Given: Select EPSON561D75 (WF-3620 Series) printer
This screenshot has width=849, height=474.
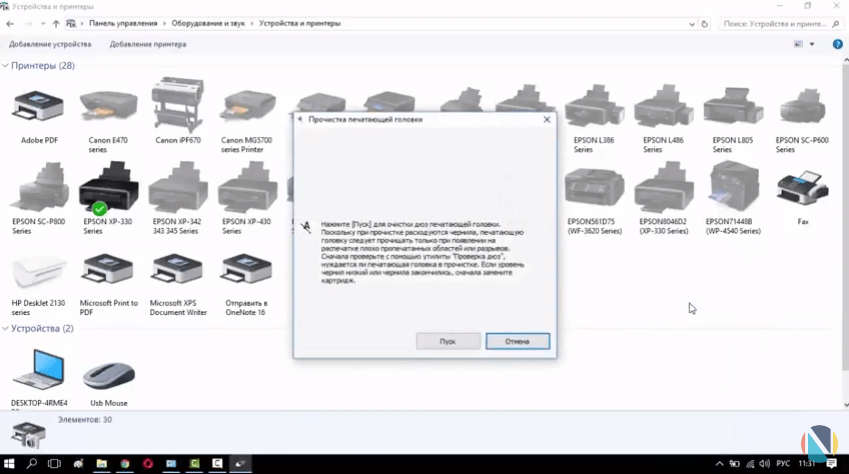Looking at the screenshot, I should pos(594,189).
